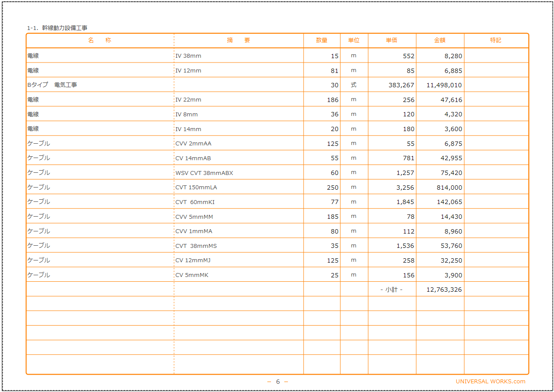Click the 単価 column header
The width and height of the screenshot is (554, 392).
coord(392,40)
